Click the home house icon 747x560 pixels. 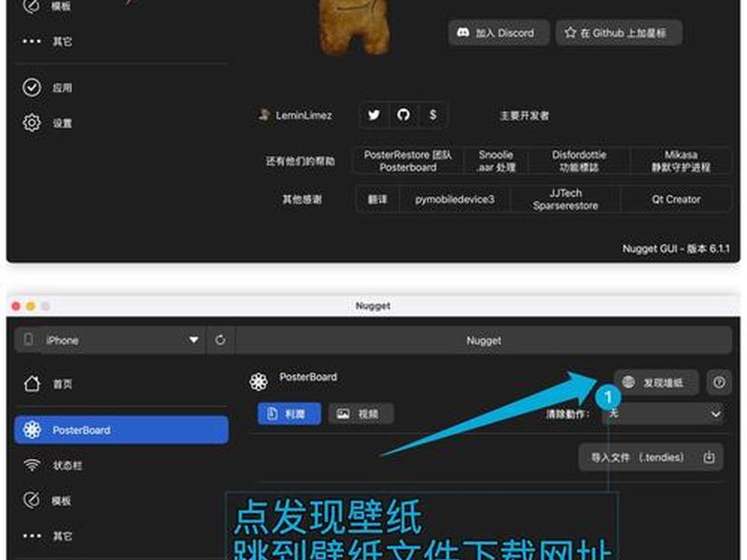(32, 384)
